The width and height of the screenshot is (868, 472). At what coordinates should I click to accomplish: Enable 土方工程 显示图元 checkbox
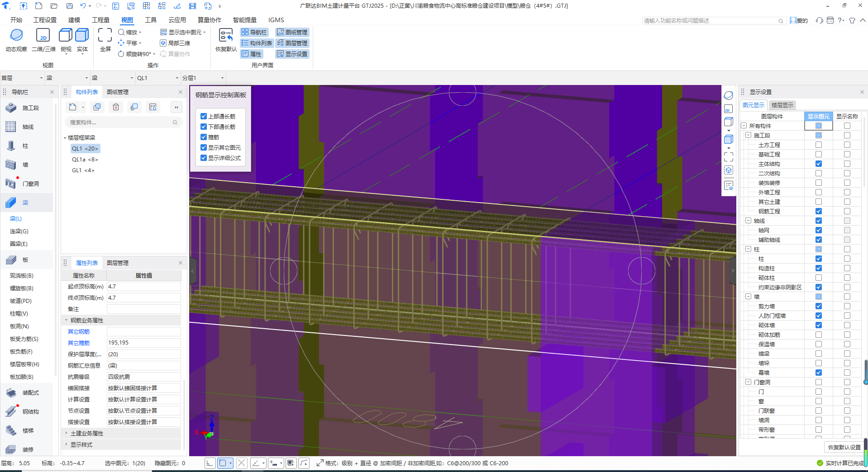(819, 145)
